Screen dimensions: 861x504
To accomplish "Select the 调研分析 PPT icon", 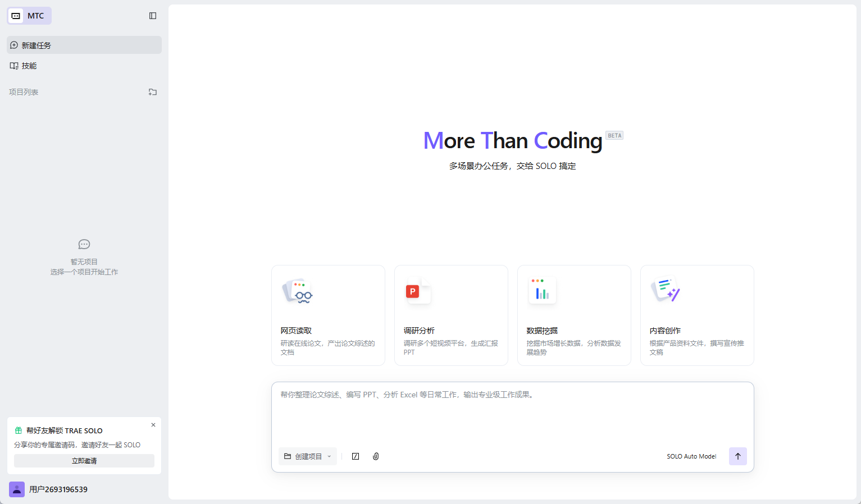I will pyautogui.click(x=418, y=291).
